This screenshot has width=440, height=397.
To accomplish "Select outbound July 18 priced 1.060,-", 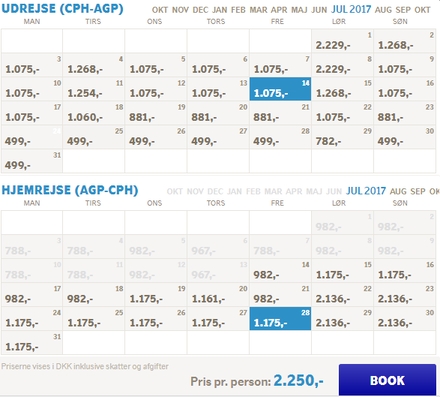I will click(x=94, y=113).
